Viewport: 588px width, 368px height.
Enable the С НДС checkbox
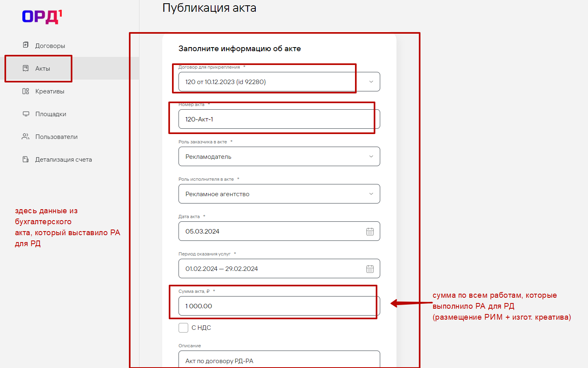183,328
